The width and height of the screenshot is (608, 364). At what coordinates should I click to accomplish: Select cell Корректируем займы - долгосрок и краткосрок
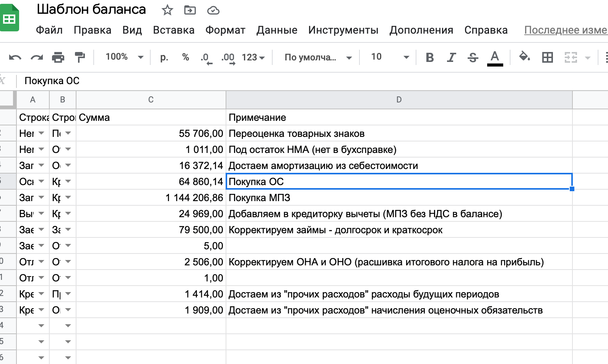(x=399, y=230)
